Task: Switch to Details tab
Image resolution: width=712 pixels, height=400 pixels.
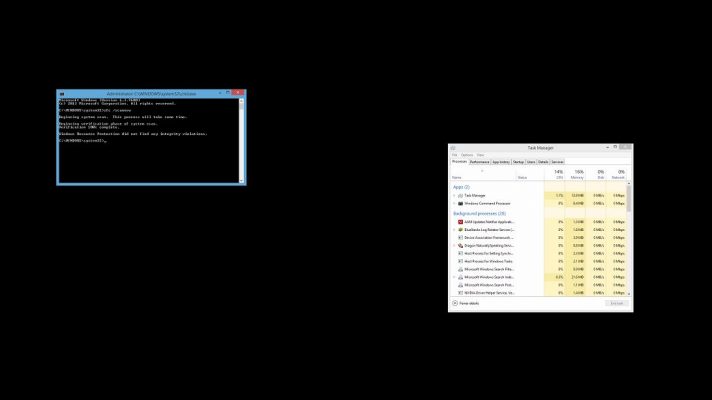Action: coord(543,162)
